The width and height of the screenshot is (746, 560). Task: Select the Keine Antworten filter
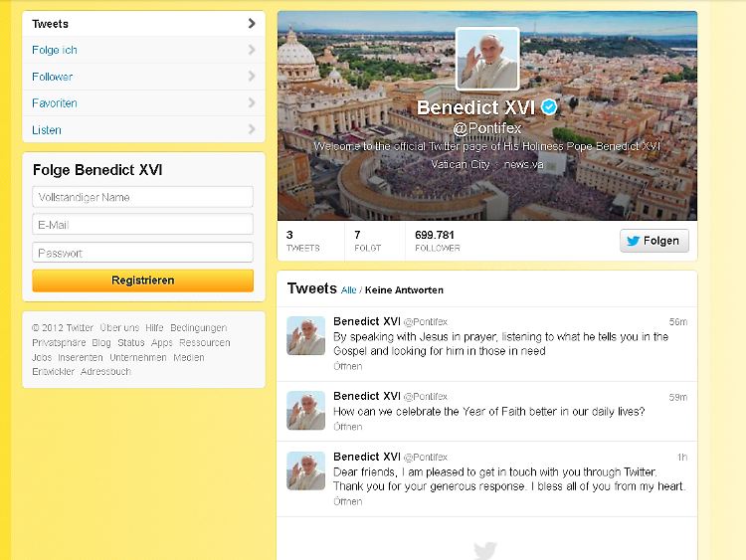pos(404,290)
